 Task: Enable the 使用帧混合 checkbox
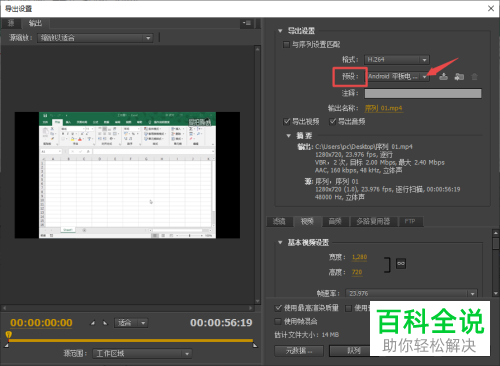coord(278,321)
